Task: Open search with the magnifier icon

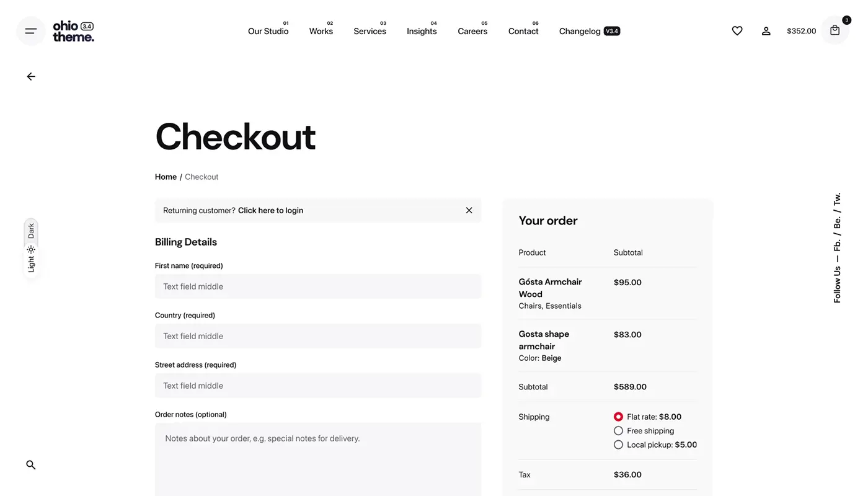Action: click(31, 465)
